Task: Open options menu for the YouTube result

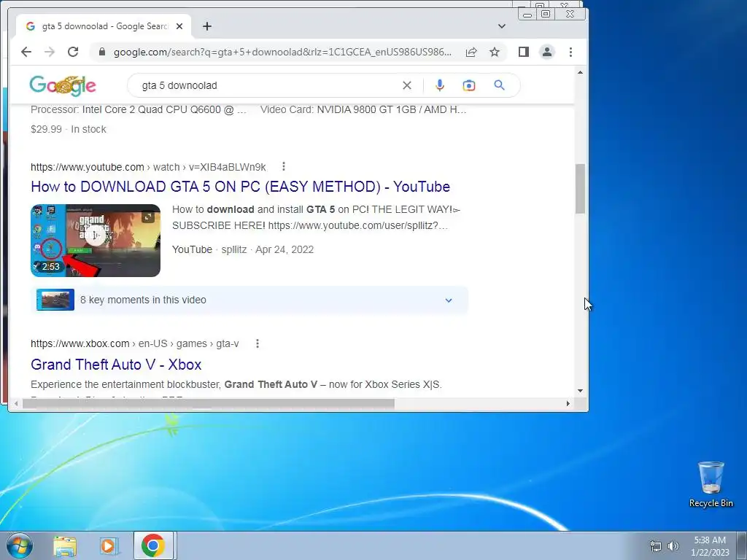Action: tap(284, 166)
